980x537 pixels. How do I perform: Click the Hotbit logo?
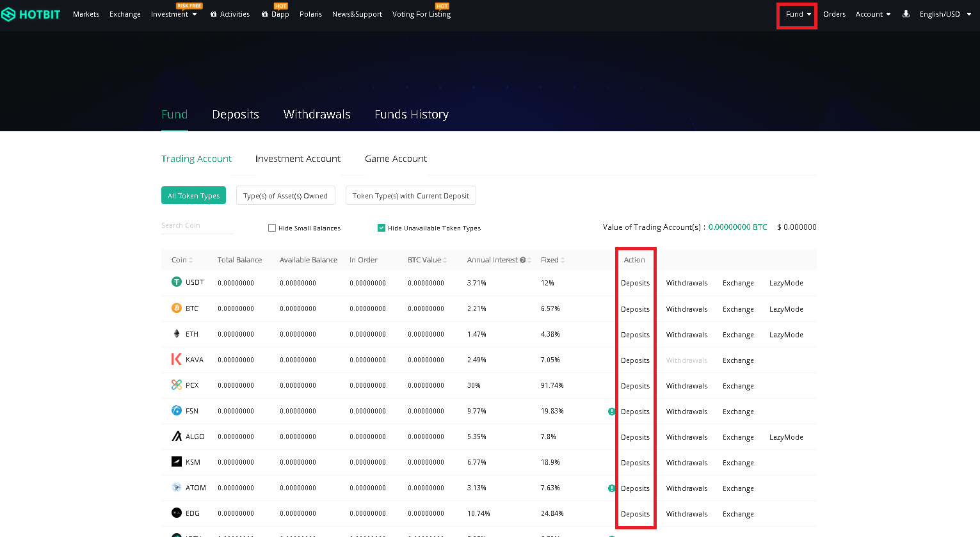click(x=31, y=14)
